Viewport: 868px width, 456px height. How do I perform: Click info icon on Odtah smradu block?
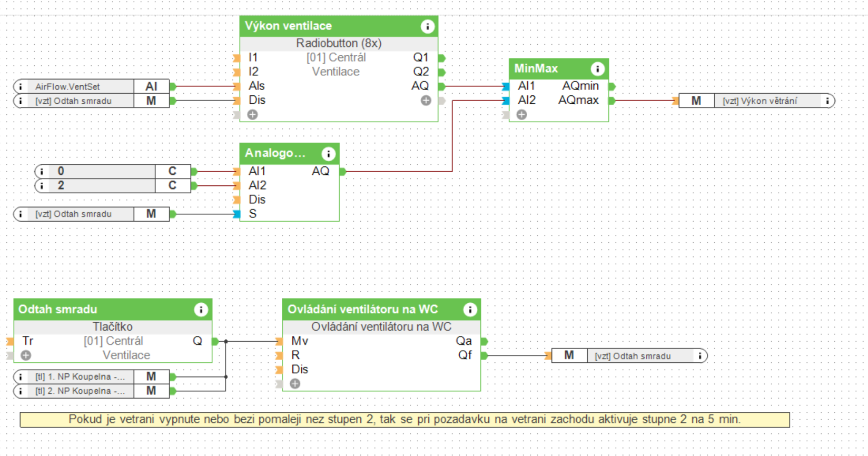tap(201, 310)
